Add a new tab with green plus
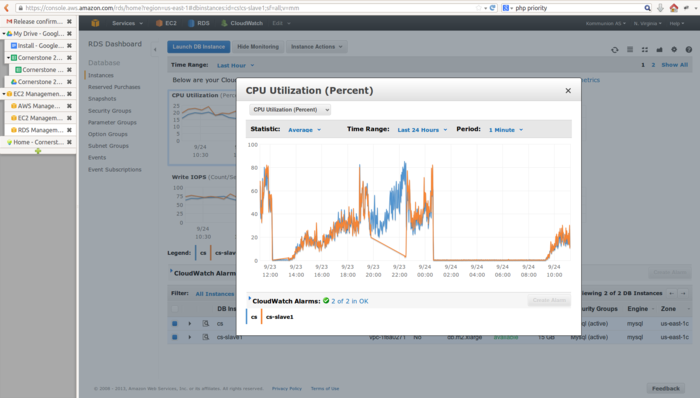This screenshot has height=398, width=700. pos(38,151)
